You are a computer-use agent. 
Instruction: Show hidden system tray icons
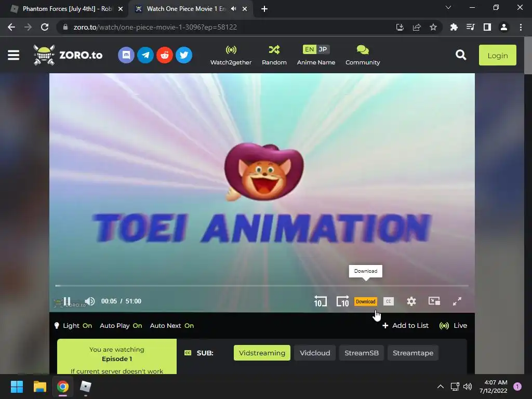point(441,387)
